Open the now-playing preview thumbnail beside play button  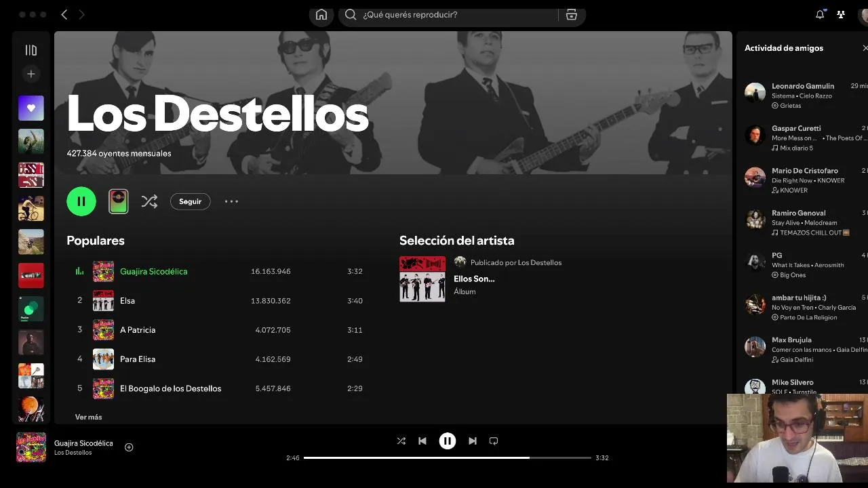click(118, 201)
